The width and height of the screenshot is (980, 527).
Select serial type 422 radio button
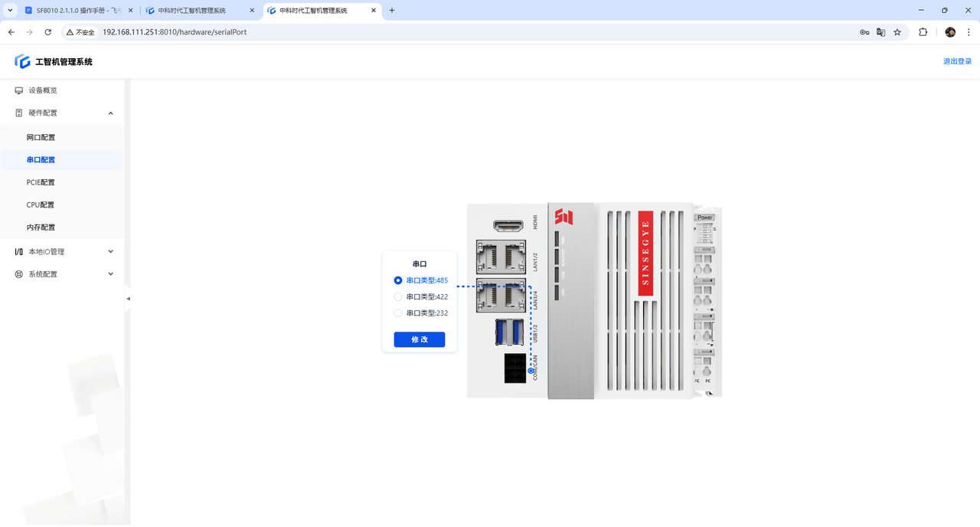click(x=398, y=296)
